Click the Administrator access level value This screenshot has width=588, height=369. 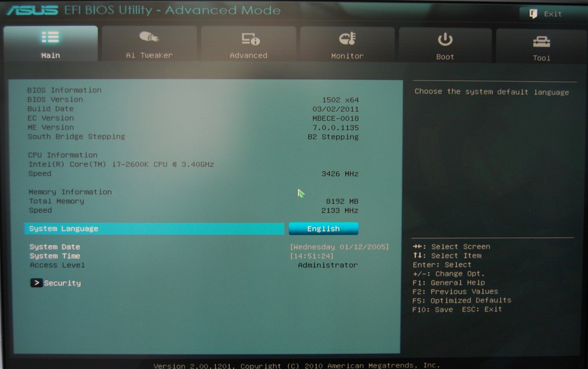click(328, 265)
